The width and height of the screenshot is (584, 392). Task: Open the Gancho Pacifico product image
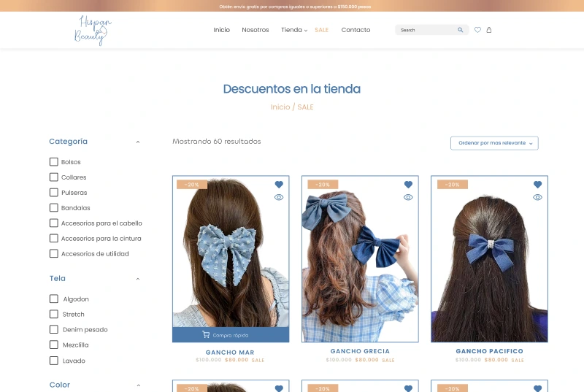489,258
